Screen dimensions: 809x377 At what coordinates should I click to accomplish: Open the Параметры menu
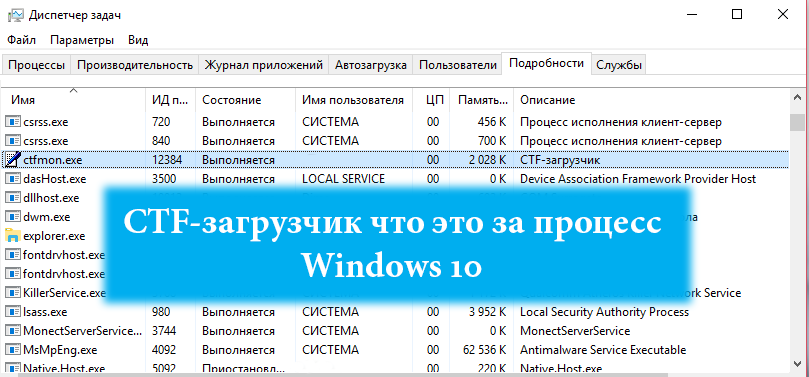pyautogui.click(x=82, y=40)
